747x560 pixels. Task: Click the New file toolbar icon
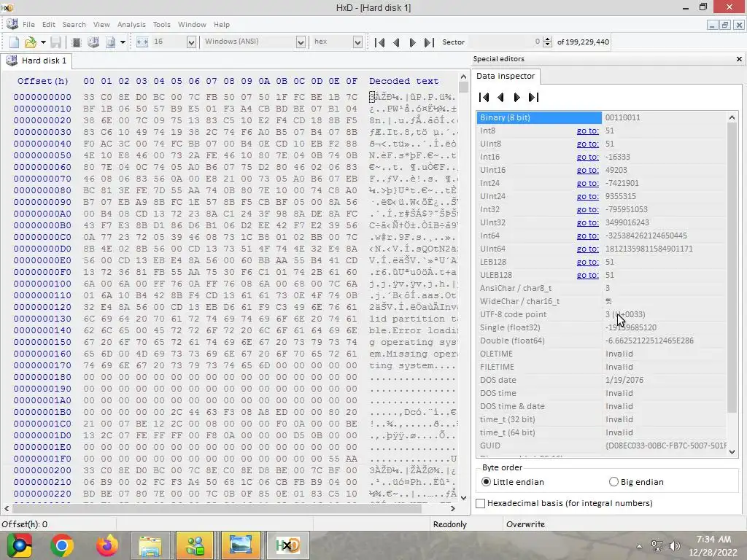tap(15, 42)
